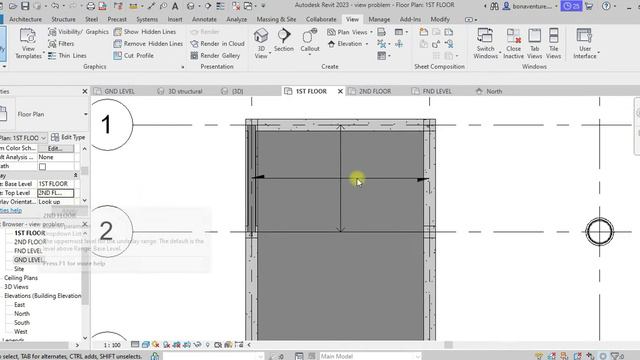The image size is (640, 360).
Task: Open the Modify ribbon tab
Action: click(440, 19)
